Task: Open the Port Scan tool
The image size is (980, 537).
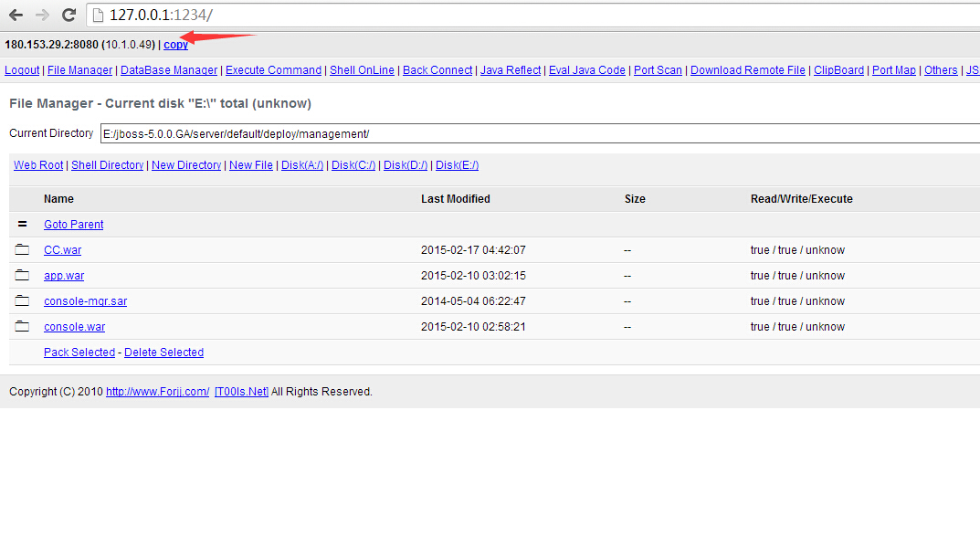Action: (x=658, y=70)
